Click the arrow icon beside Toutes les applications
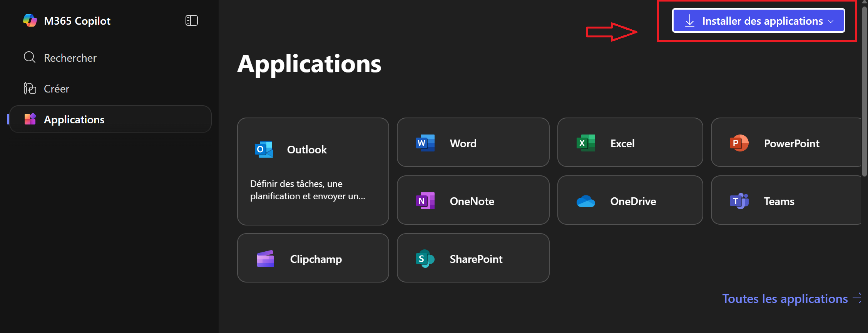This screenshot has height=333, width=868. [x=857, y=298]
